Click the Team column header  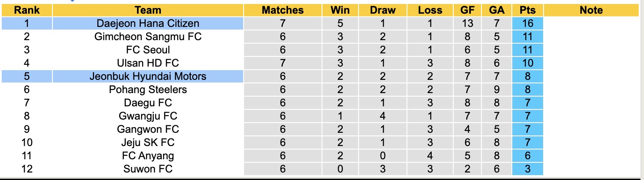point(148,10)
